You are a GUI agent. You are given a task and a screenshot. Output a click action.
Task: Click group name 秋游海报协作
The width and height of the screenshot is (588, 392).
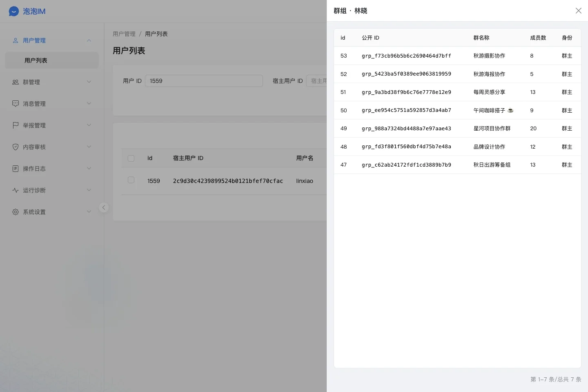[489, 74]
